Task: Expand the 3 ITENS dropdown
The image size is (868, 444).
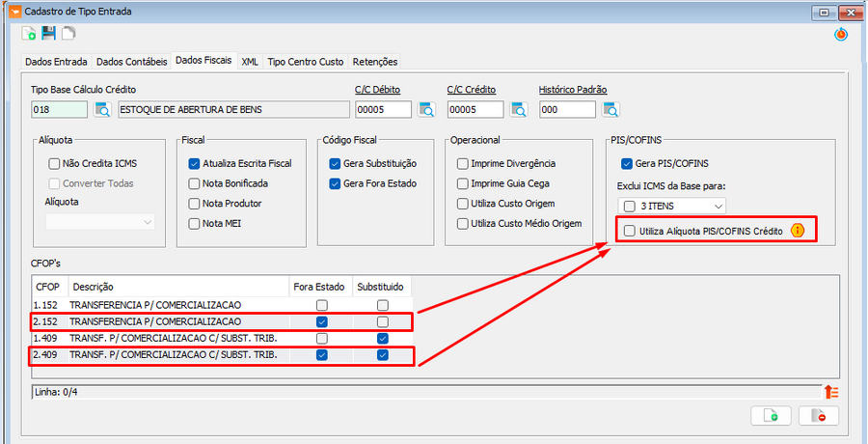Action: (x=718, y=206)
